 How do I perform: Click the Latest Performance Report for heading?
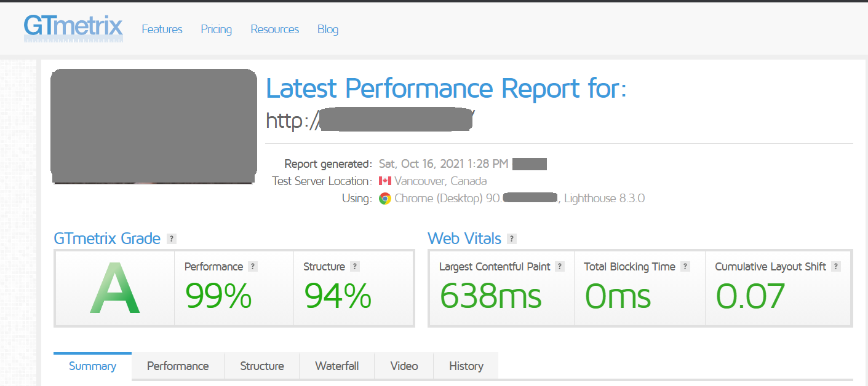446,88
